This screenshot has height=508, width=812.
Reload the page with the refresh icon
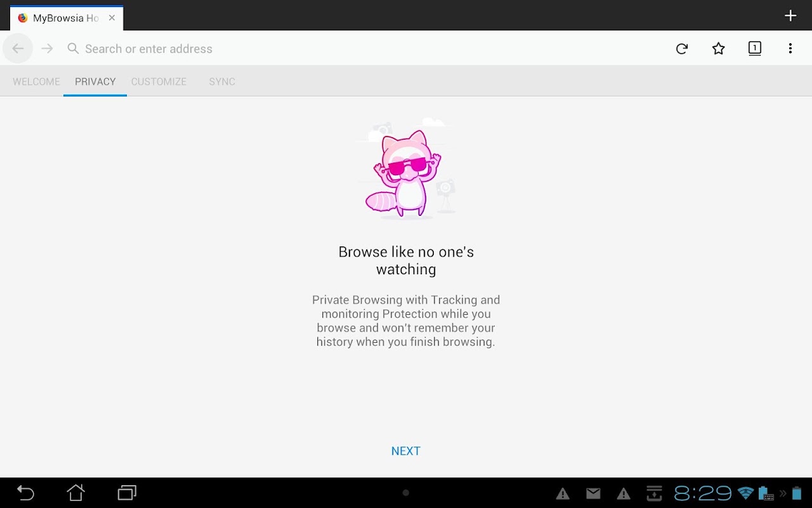point(682,49)
